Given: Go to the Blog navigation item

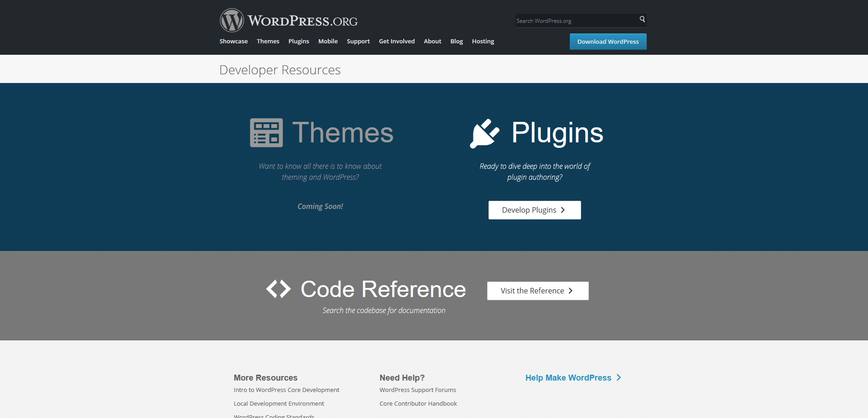Looking at the screenshot, I should (x=457, y=41).
